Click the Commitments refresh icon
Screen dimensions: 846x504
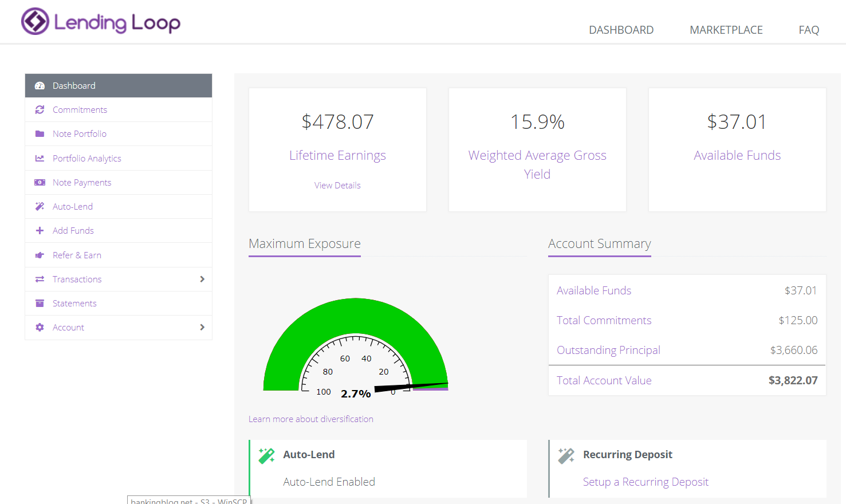tap(40, 109)
